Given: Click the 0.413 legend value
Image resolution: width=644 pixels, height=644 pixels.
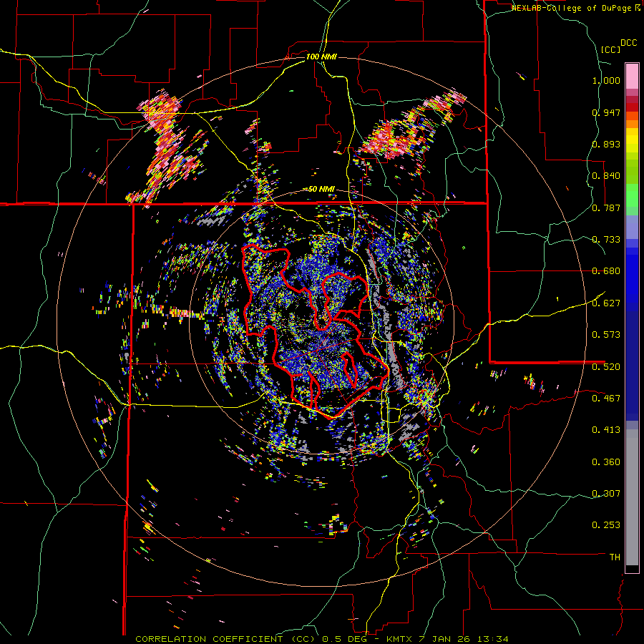Looking at the screenshot, I should [x=606, y=430].
